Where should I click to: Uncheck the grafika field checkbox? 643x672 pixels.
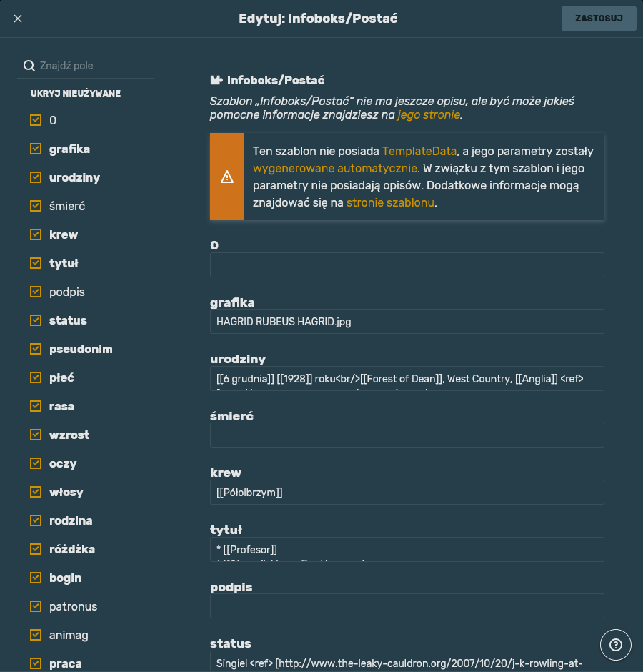(36, 149)
